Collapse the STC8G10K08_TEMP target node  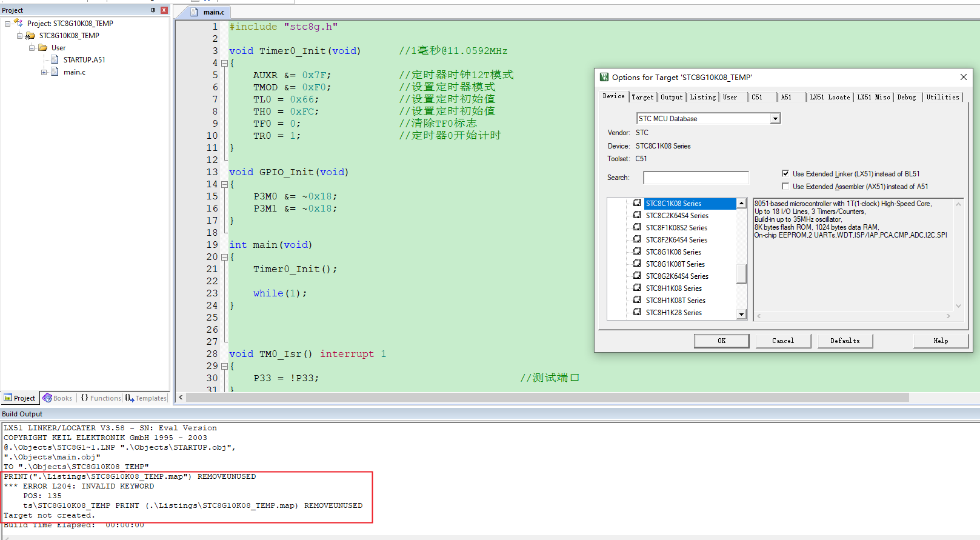(x=19, y=36)
